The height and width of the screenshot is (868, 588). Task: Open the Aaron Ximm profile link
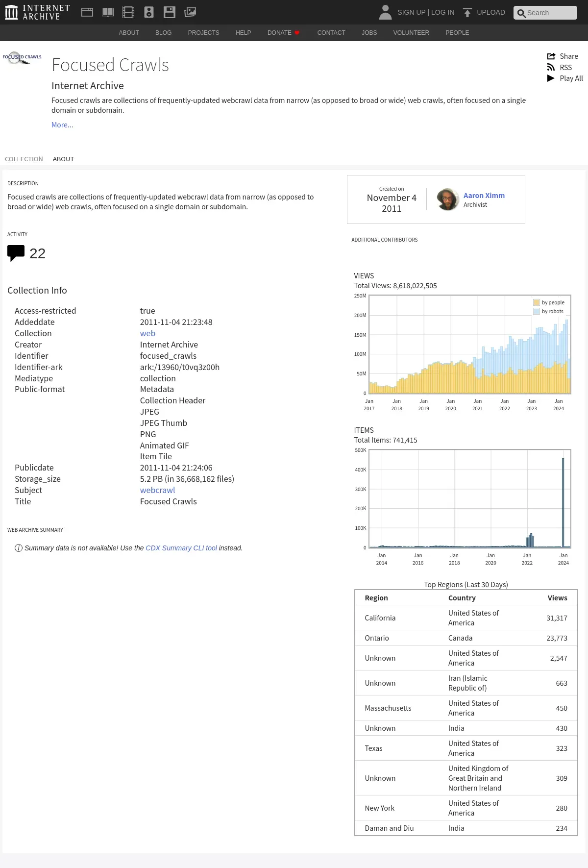pyautogui.click(x=484, y=196)
